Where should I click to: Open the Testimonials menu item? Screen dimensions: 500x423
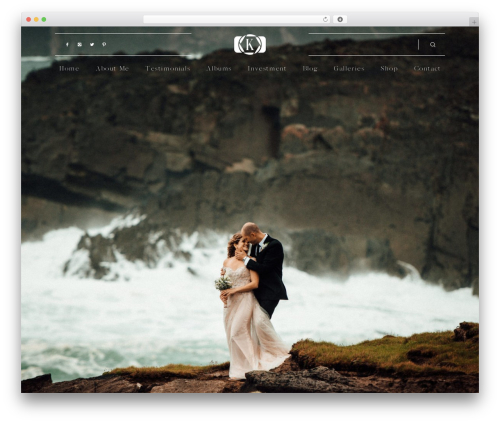pyautogui.click(x=168, y=68)
